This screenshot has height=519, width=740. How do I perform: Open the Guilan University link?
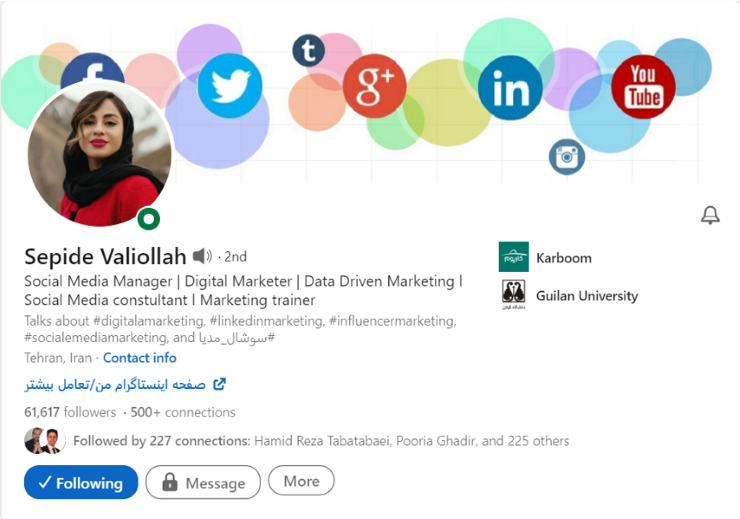[x=587, y=296]
